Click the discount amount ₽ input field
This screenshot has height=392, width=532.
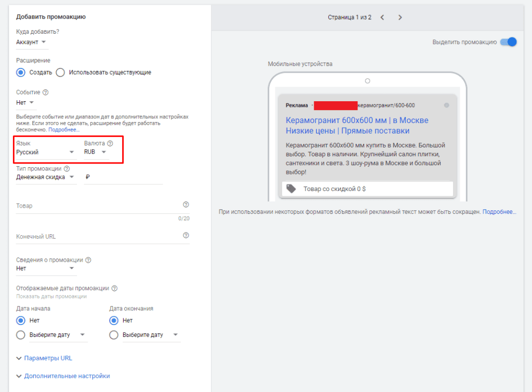(x=124, y=177)
